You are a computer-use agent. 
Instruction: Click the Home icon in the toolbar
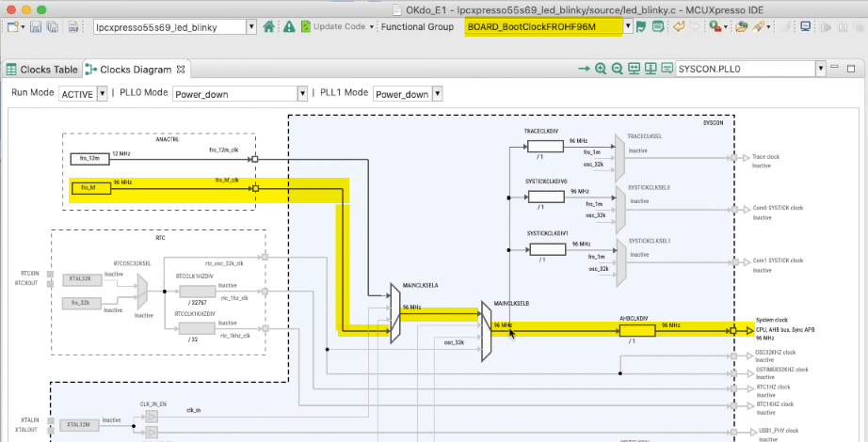[x=269, y=27]
